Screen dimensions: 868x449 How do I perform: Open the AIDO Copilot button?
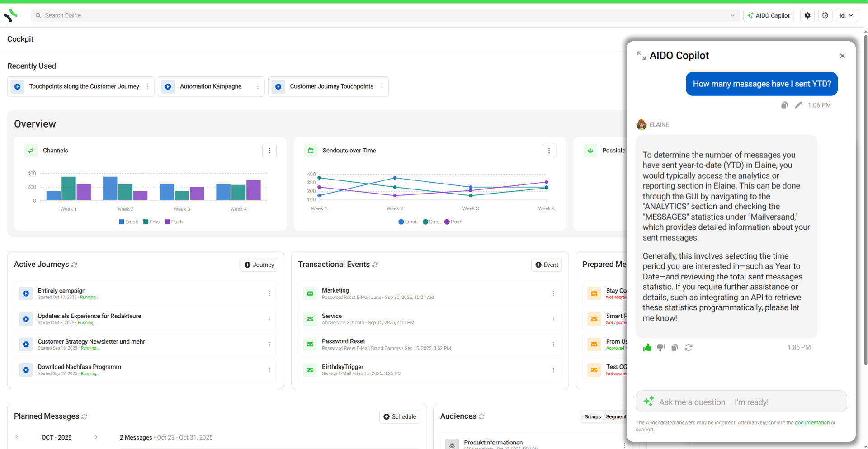pyautogui.click(x=769, y=15)
